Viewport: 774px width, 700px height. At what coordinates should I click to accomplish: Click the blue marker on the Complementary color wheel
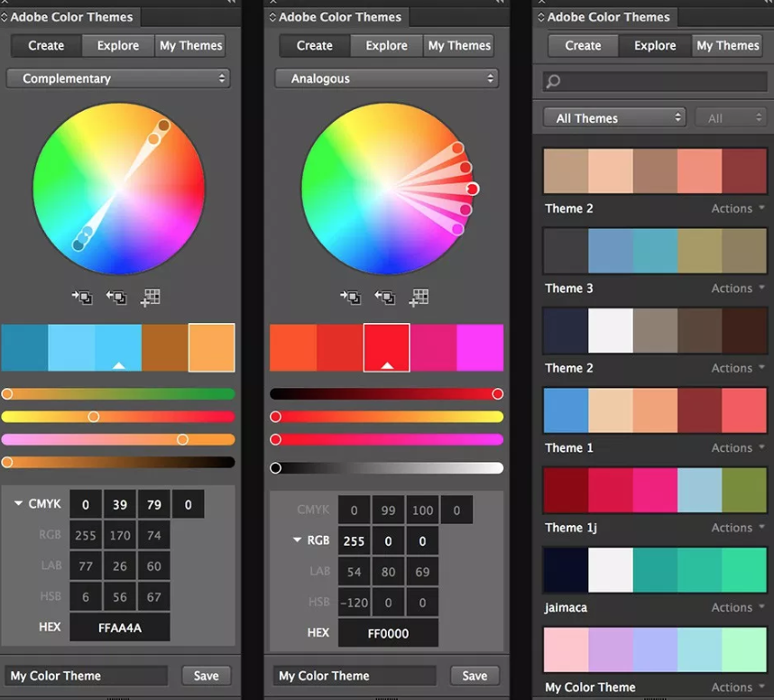[x=78, y=244]
